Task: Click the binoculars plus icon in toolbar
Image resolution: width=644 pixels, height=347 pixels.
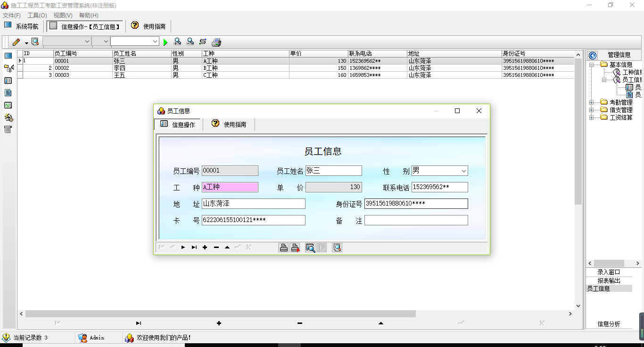Action: click(x=178, y=42)
